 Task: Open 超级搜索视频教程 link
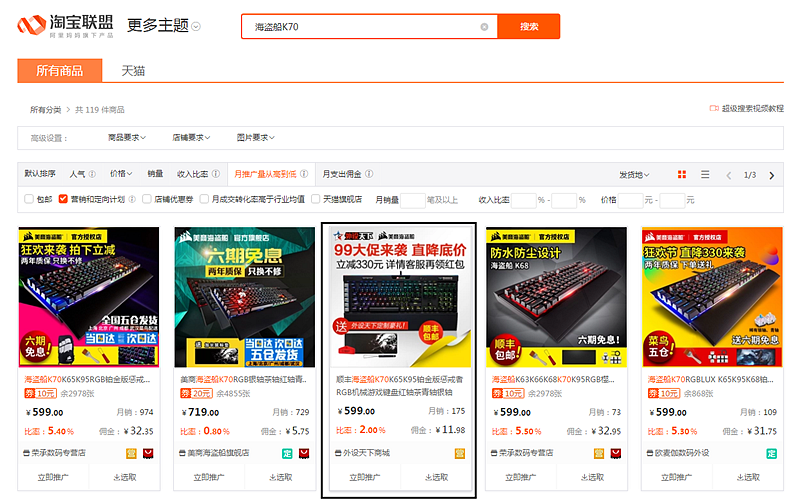752,108
